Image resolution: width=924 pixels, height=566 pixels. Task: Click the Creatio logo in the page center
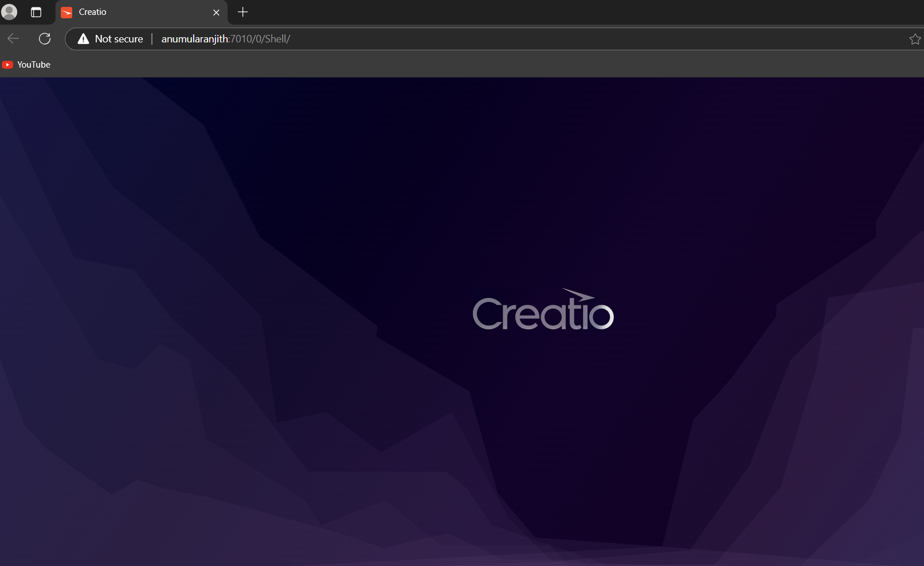(x=542, y=309)
